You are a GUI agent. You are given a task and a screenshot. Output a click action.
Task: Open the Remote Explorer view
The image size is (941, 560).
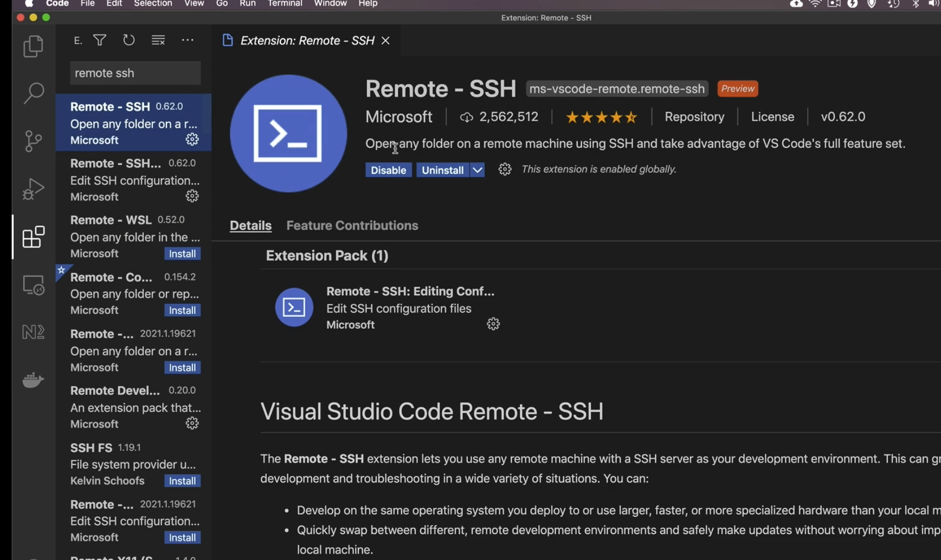click(33, 285)
